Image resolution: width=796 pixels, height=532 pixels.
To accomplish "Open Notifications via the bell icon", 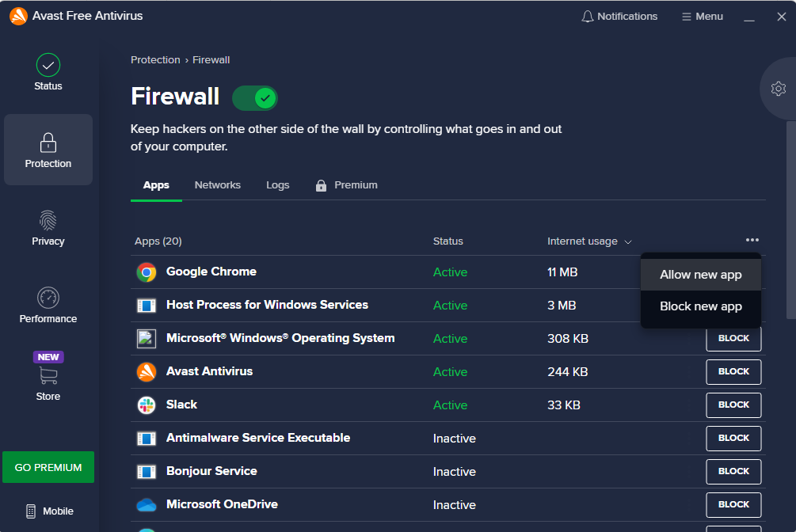I will [x=586, y=16].
